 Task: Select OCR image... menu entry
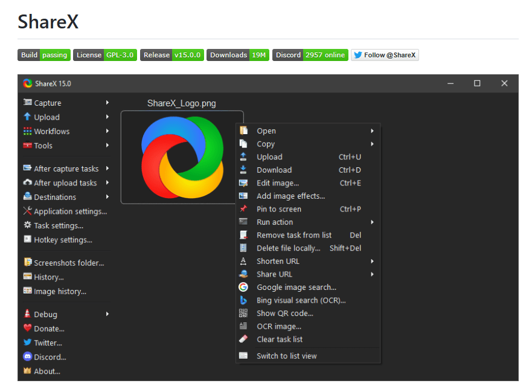(x=308, y=326)
